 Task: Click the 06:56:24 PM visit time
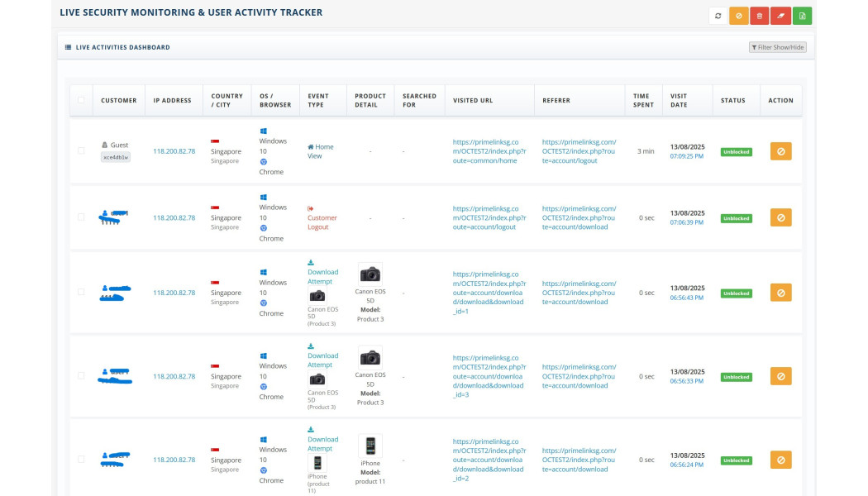click(686, 465)
